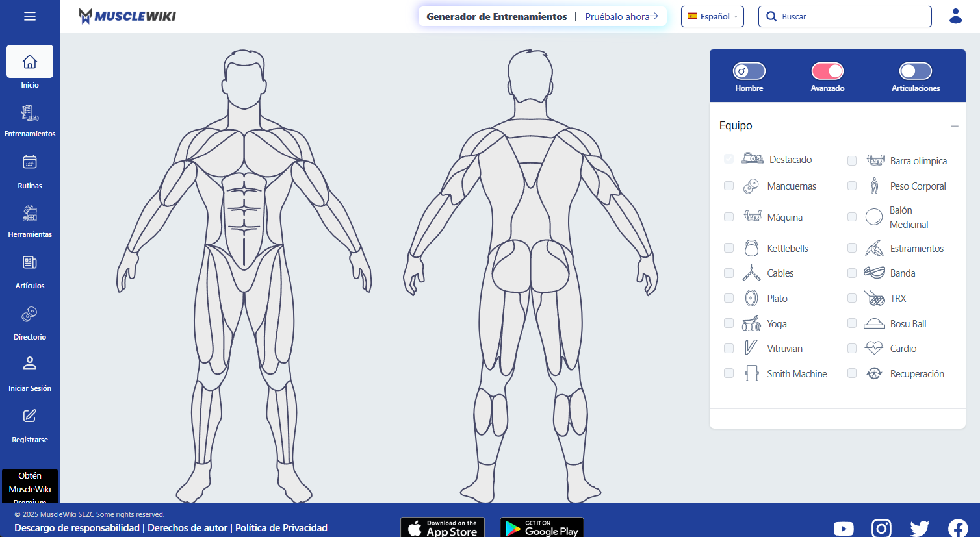
Task: Go to Entrenamientos in the sidebar
Action: point(30,122)
